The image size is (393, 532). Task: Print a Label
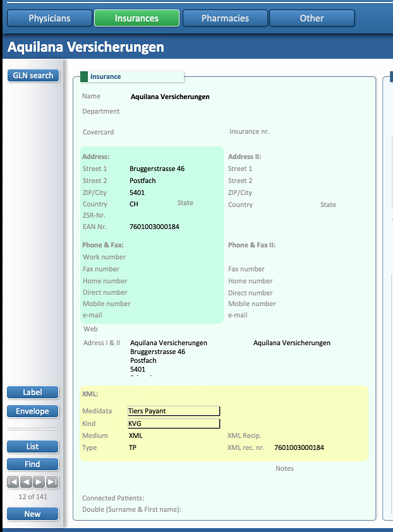[x=33, y=392]
